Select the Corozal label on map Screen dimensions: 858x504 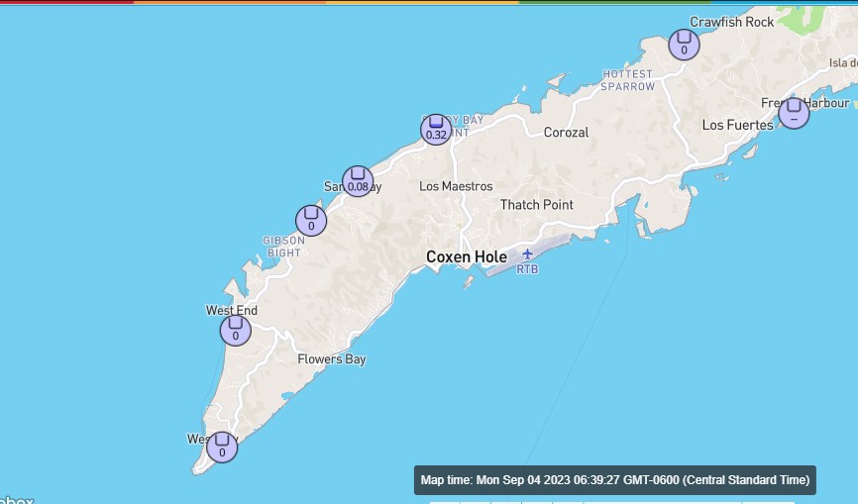(x=566, y=132)
